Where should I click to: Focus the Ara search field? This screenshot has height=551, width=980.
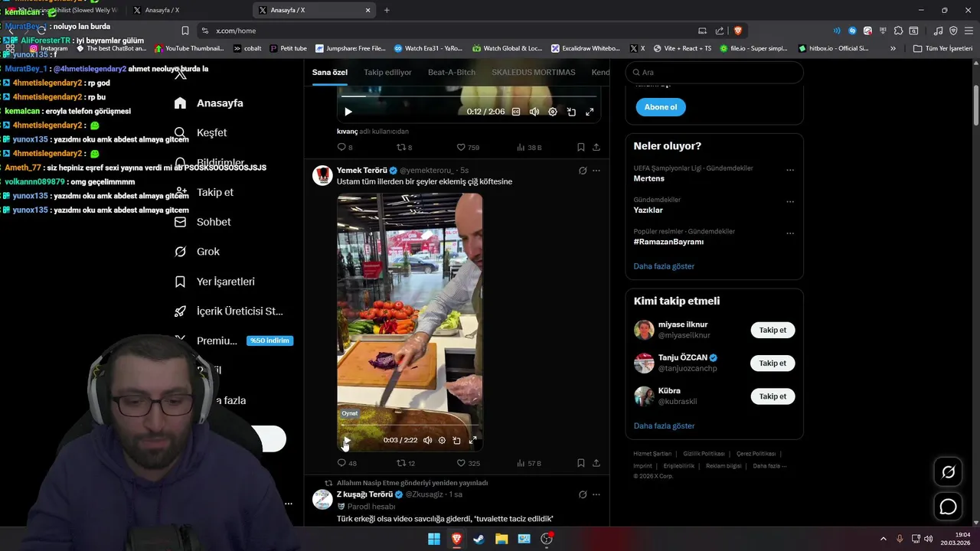(x=714, y=72)
